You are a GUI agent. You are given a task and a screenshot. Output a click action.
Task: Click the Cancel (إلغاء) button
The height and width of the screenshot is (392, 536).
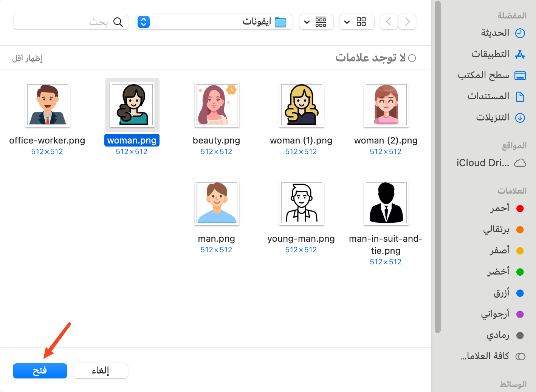[101, 371]
